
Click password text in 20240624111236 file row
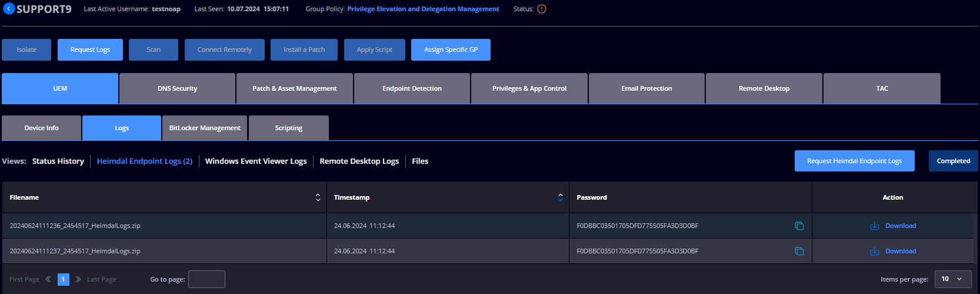[638, 226]
